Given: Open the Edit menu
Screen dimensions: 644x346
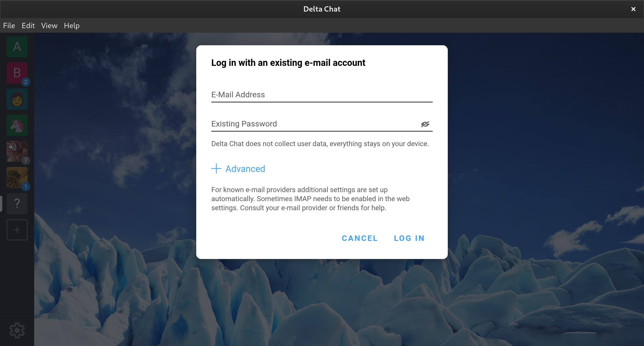Looking at the screenshot, I should [28, 26].
